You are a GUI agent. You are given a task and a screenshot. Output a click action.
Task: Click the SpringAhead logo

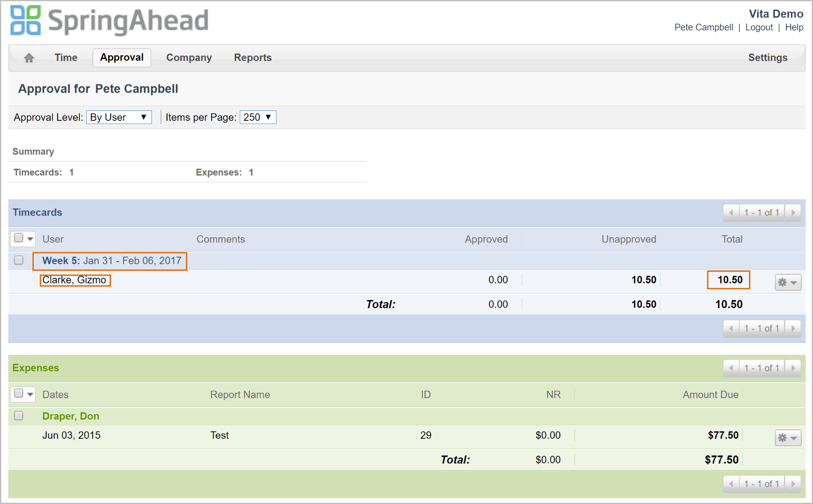tap(109, 20)
